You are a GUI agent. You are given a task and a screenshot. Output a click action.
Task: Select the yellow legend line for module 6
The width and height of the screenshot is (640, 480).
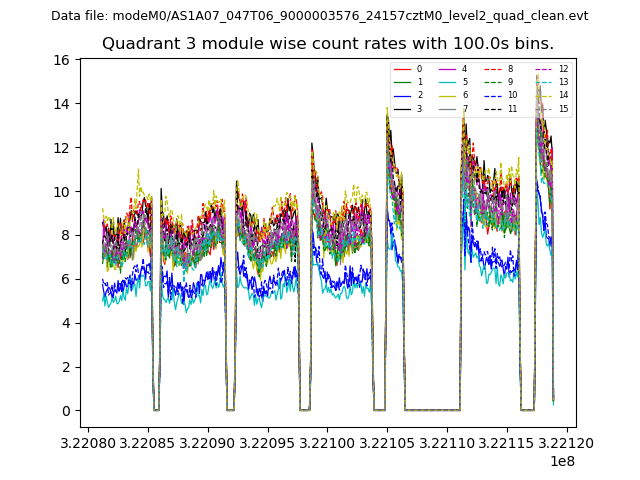click(x=448, y=95)
